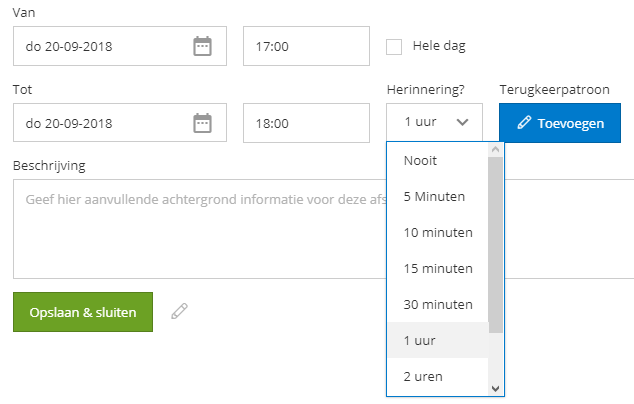Collapse the Herinnering dropdown showing 1 uur
This screenshot has width=634, height=404.
click(x=434, y=122)
